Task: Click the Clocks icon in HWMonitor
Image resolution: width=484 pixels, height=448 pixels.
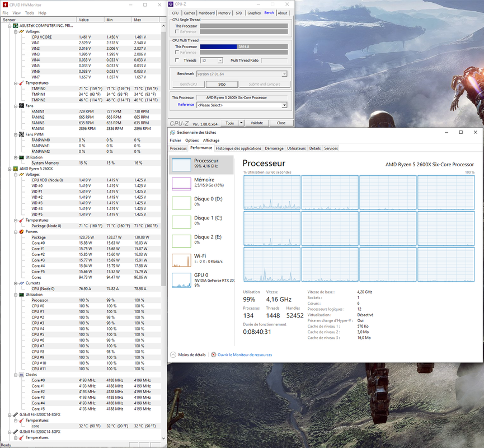Action: click(x=21, y=375)
